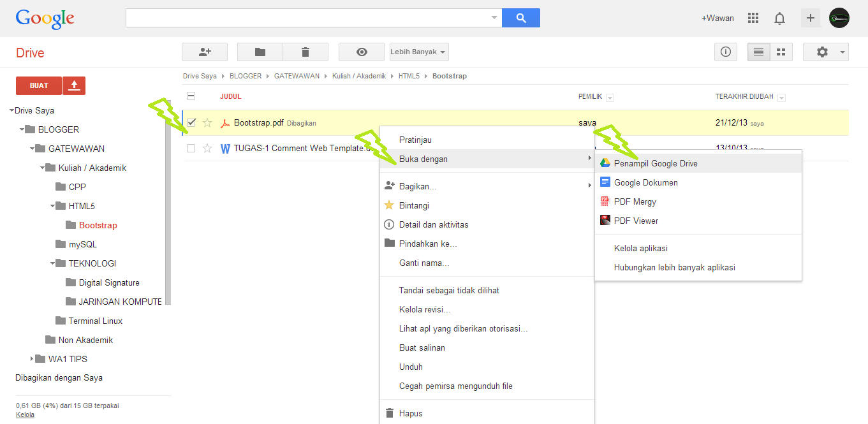868x424 pixels.
Task: Open the search options dropdown arrow
Action: point(494,18)
